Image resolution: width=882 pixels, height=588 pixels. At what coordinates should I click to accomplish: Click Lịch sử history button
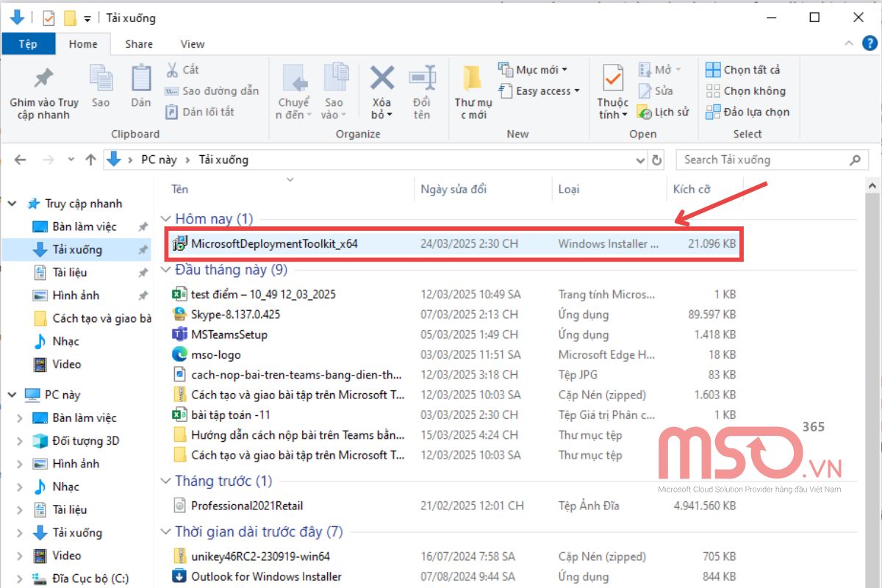[662, 112]
